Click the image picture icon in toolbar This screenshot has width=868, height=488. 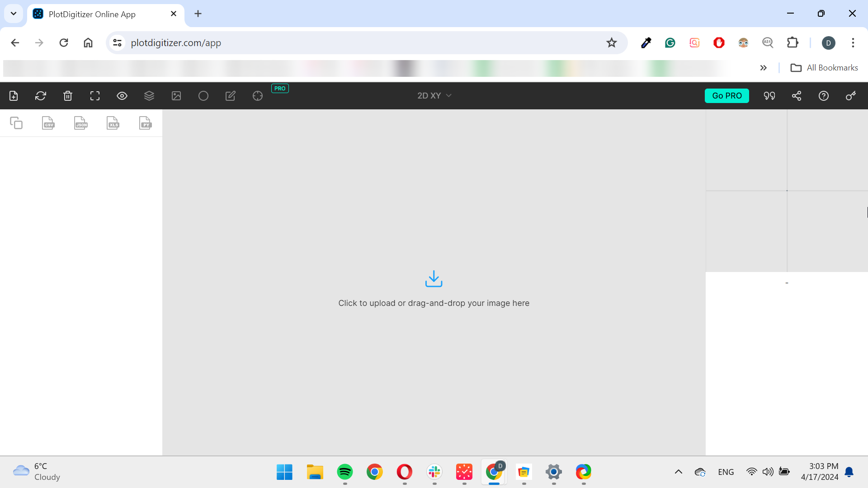point(176,96)
